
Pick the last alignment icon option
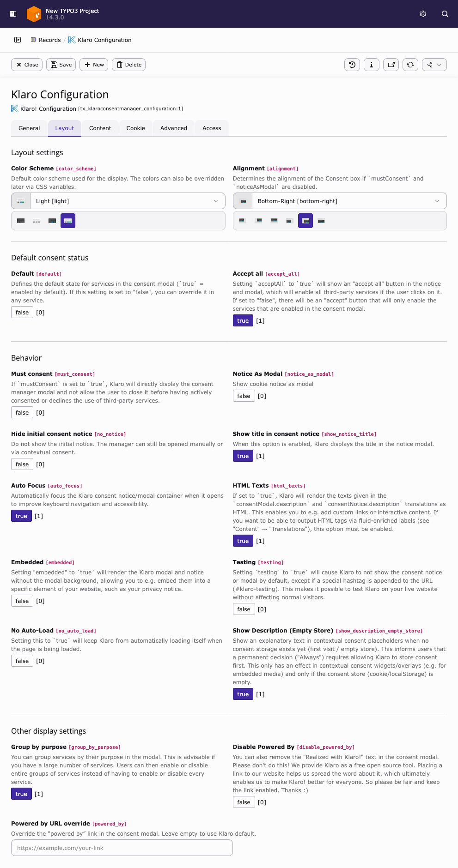tap(321, 221)
